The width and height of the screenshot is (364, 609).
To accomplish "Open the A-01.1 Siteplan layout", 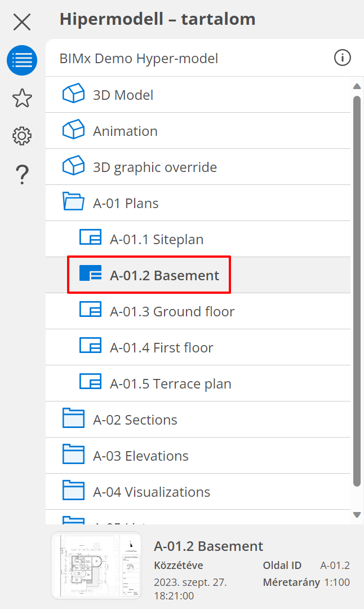I will [156, 239].
